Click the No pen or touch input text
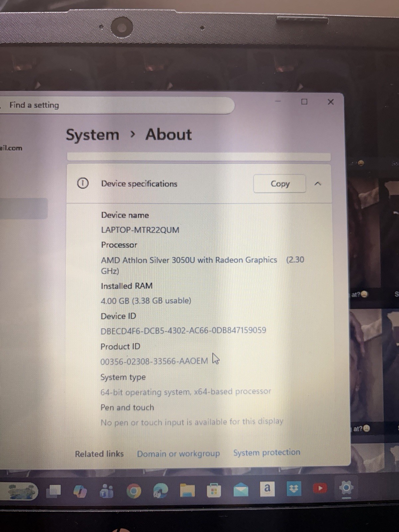 click(192, 422)
